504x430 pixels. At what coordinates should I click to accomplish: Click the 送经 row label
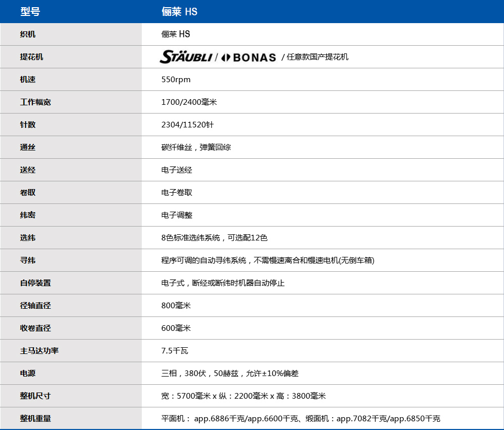click(x=28, y=170)
